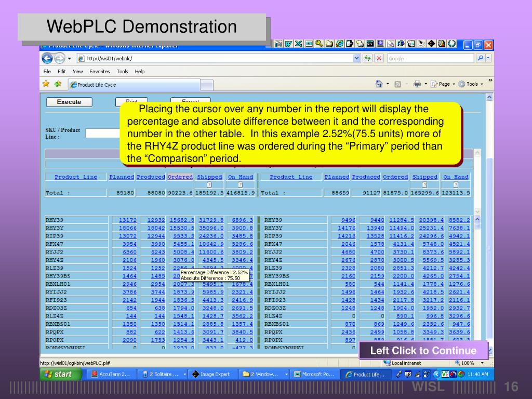This screenshot has width=532, height=399.
Task: Click the Internet Explorer icon in shortcut bar
Action: coord(339,44)
